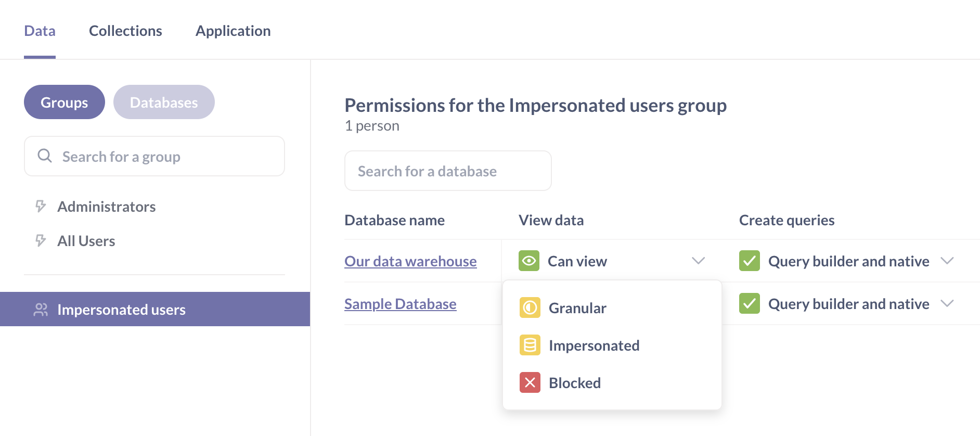The height and width of the screenshot is (436, 980).
Task: Open the Collections tab
Action: coord(125,31)
